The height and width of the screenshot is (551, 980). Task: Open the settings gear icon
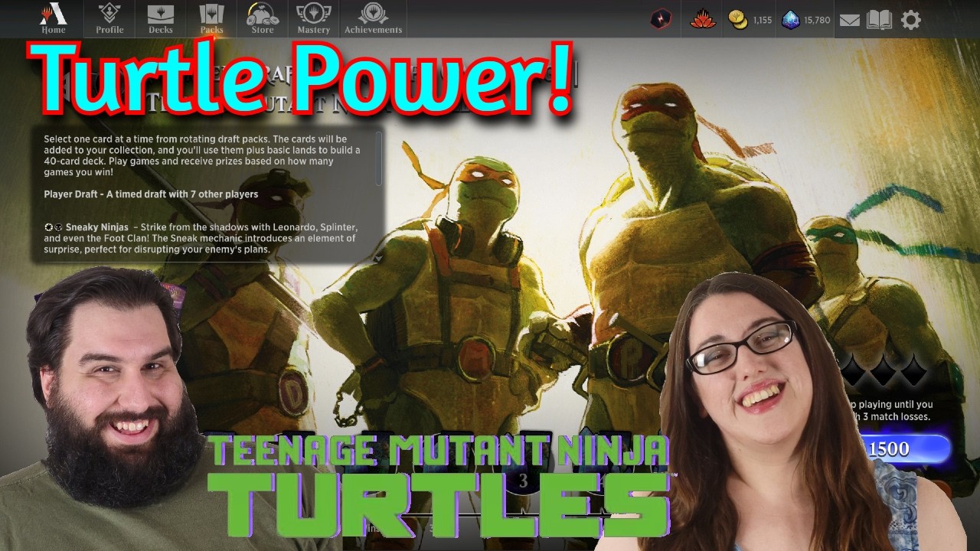(x=911, y=20)
